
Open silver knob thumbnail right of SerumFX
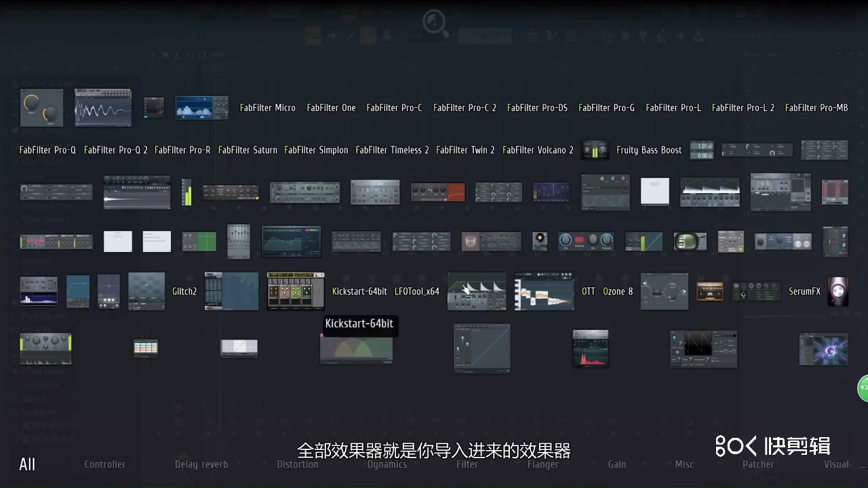click(x=838, y=291)
